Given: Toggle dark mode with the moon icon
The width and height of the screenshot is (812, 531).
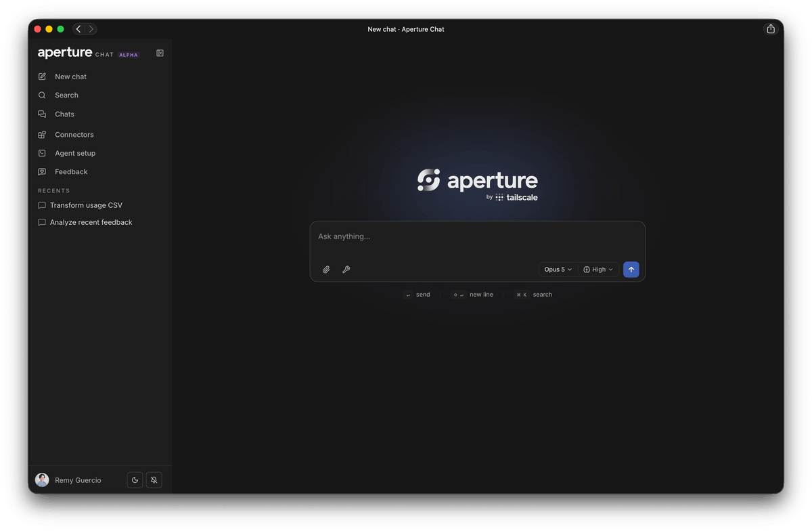Looking at the screenshot, I should 135,480.
